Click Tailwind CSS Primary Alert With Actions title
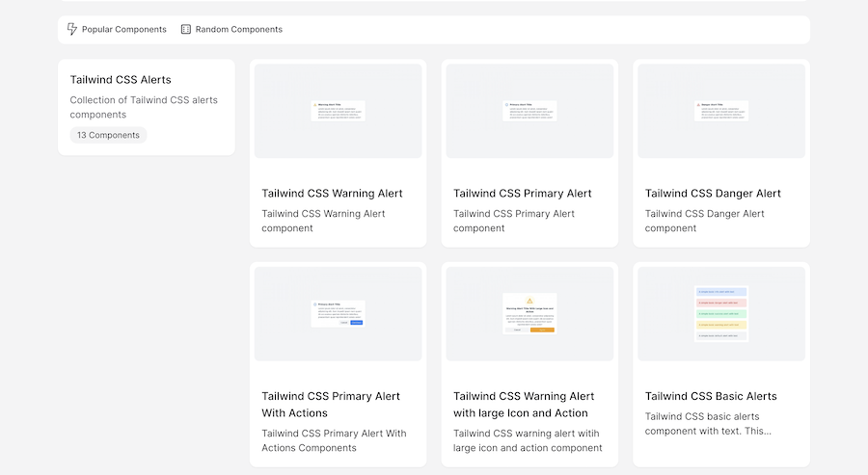 [331, 405]
